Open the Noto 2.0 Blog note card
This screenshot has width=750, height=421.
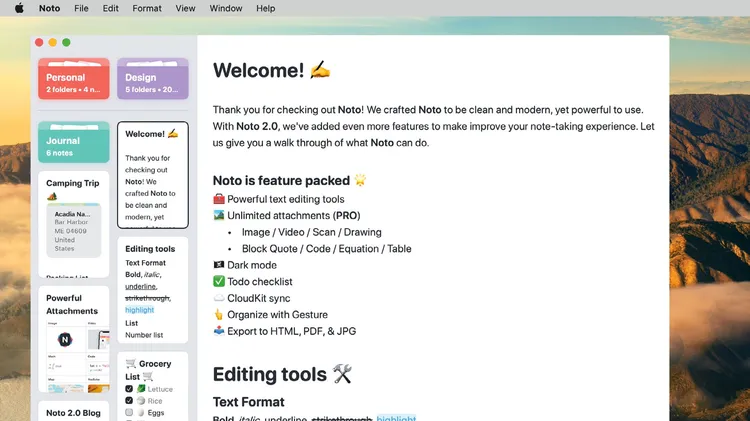74,411
